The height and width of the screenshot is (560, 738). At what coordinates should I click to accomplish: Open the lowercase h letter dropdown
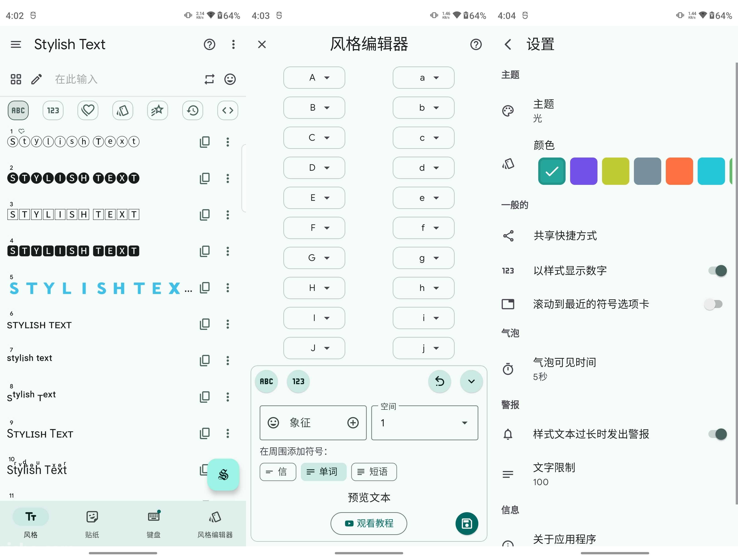pos(423,288)
